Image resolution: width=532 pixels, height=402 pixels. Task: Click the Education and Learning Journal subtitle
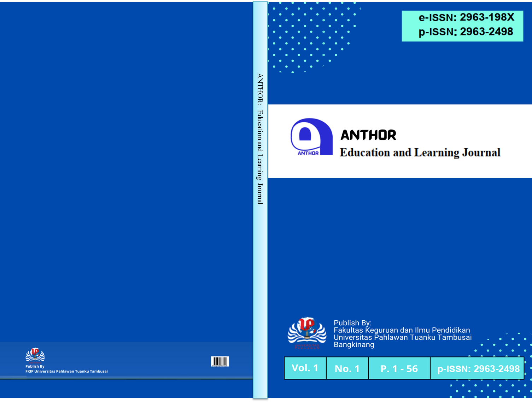tap(420, 152)
